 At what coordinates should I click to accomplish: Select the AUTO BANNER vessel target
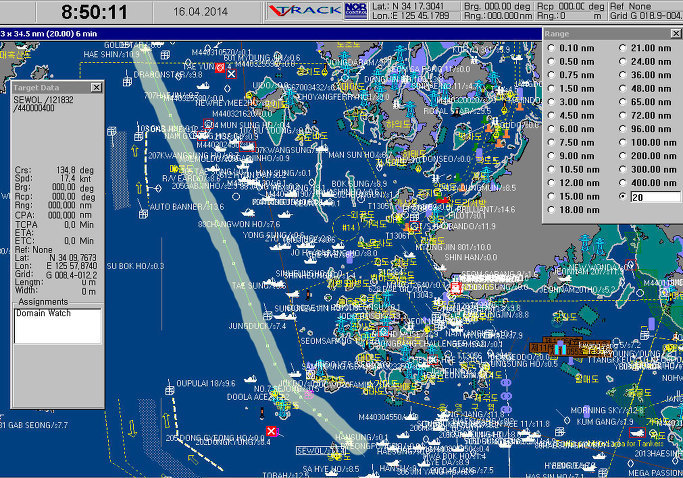[x=185, y=206]
